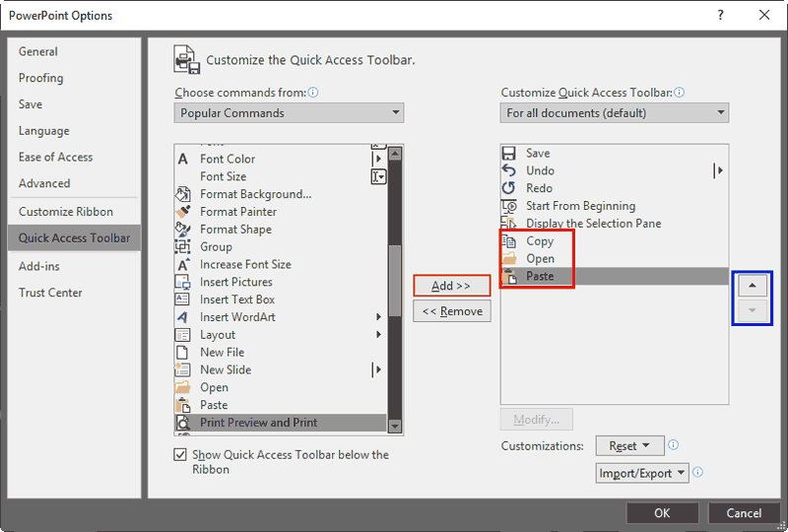This screenshot has height=532, width=788.
Task: Go to Ease of Access category
Action: 56,157
